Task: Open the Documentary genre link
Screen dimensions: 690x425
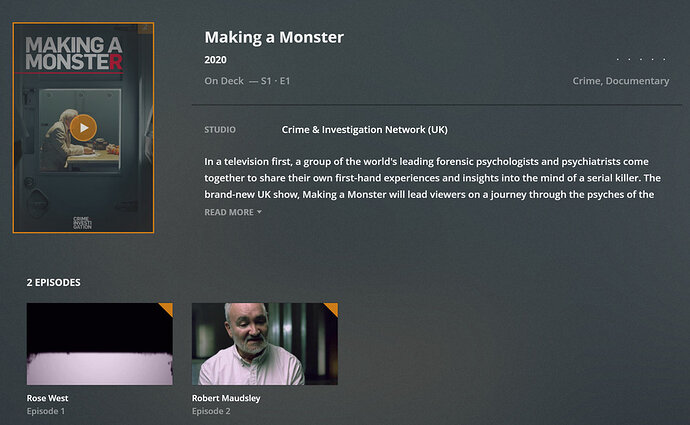Action: tap(637, 81)
